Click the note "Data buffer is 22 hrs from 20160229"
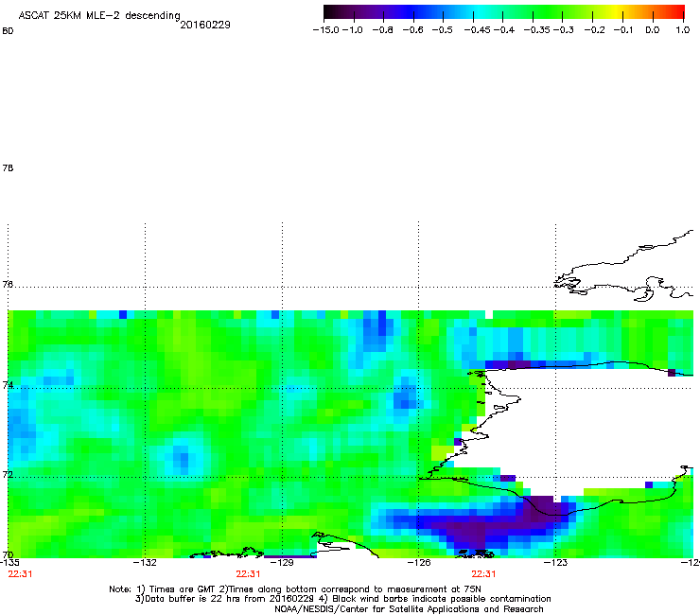Screen dimensions: 700x615 coord(226,599)
